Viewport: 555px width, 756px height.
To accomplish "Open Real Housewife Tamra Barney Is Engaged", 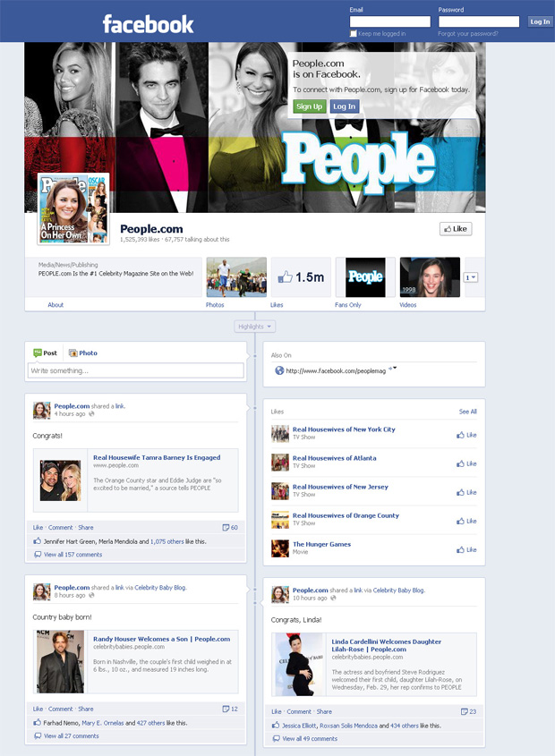I will 157,457.
